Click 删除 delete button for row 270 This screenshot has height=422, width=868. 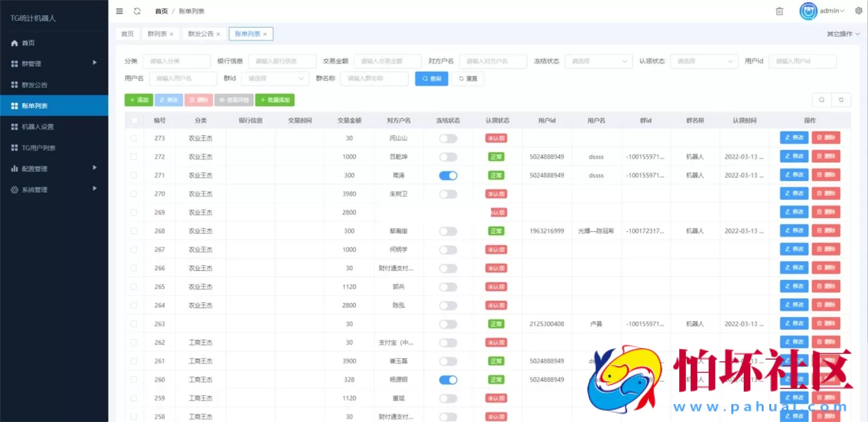tap(826, 193)
